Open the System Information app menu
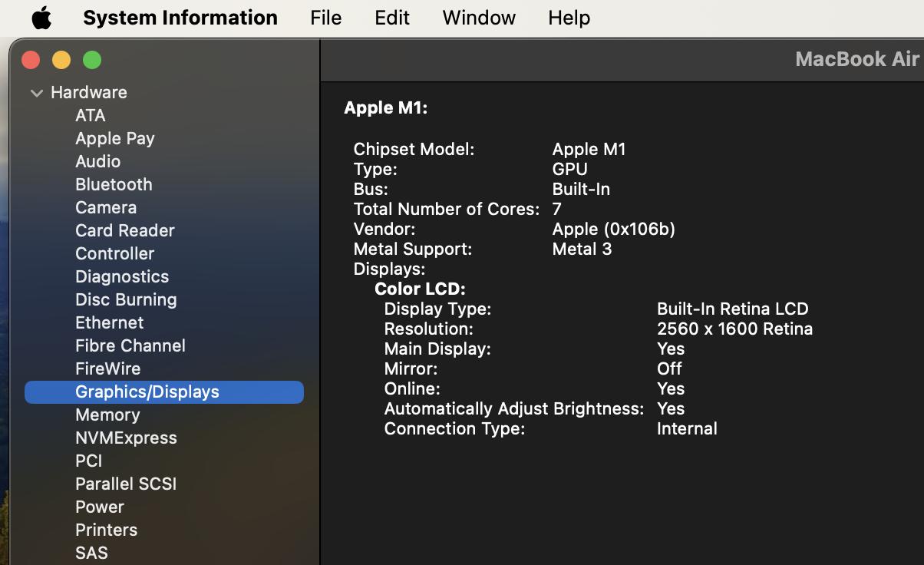 (x=180, y=18)
